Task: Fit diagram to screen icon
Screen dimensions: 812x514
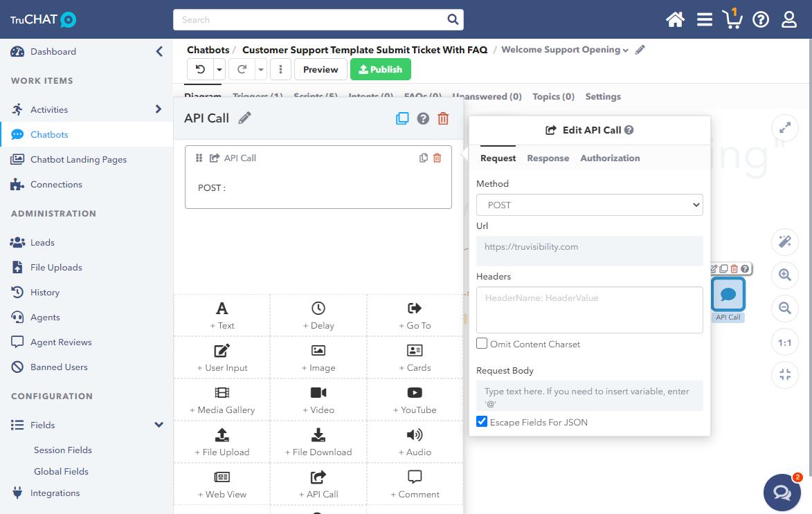Action: 785,374
